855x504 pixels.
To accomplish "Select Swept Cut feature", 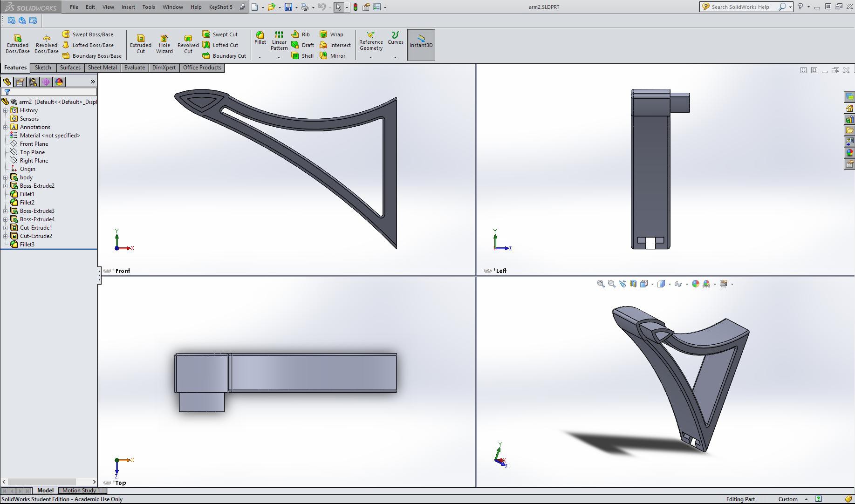I will (220, 34).
